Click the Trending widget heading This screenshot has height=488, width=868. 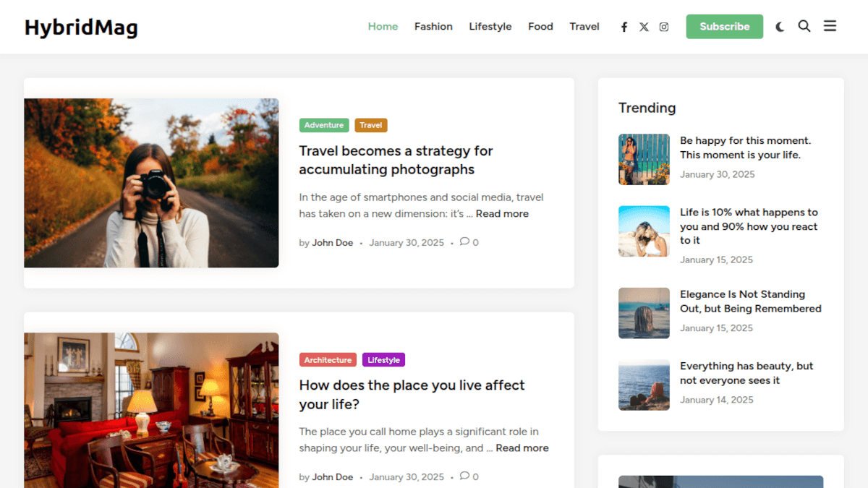[x=647, y=108]
